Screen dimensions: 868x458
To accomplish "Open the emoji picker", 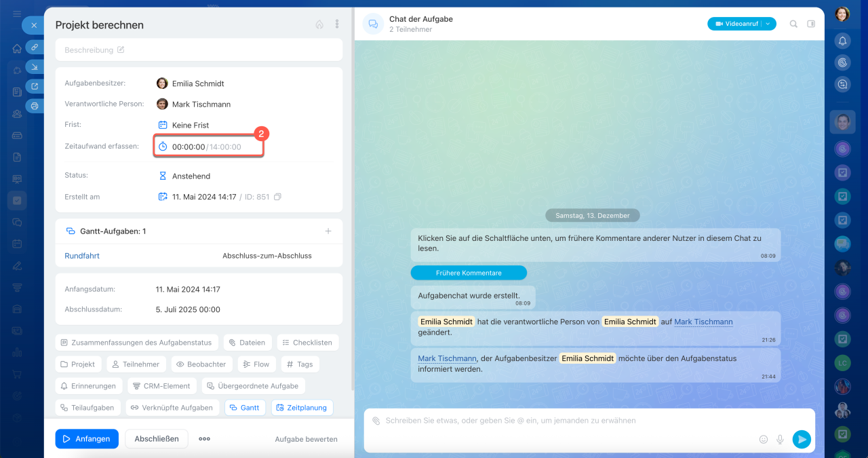I will [764, 440].
